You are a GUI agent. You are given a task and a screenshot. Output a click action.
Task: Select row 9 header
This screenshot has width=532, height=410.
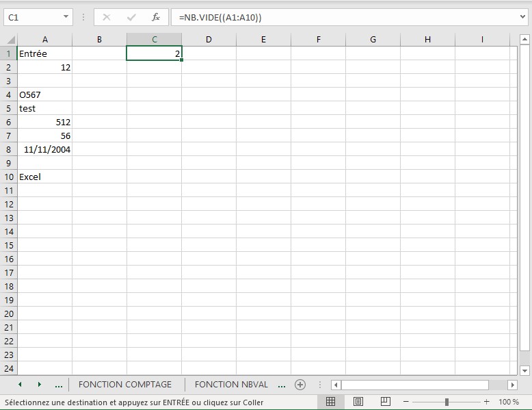point(8,164)
